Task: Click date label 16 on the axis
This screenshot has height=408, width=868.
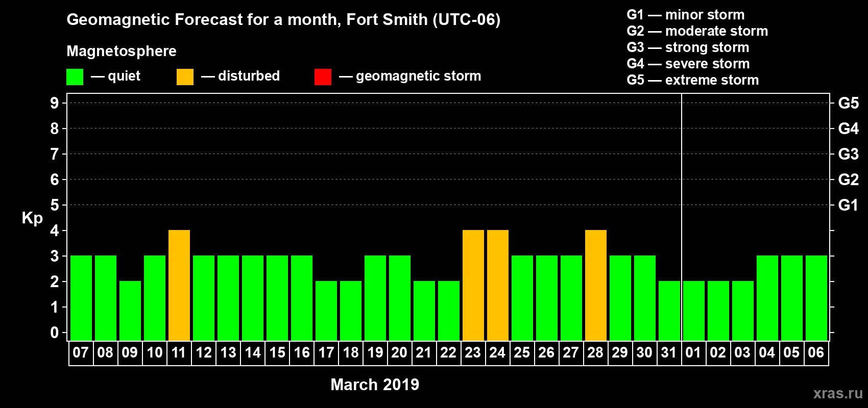Action: [302, 352]
